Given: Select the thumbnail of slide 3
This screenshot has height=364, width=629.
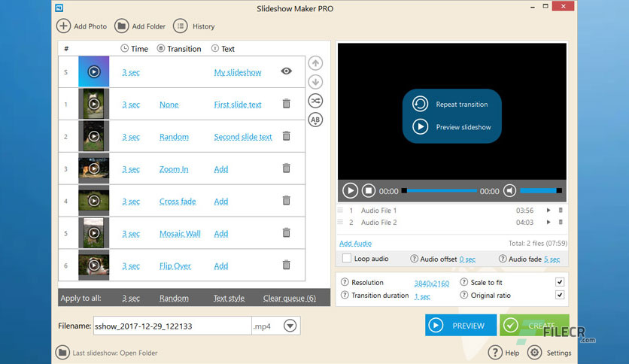Looking at the screenshot, I should [x=93, y=168].
